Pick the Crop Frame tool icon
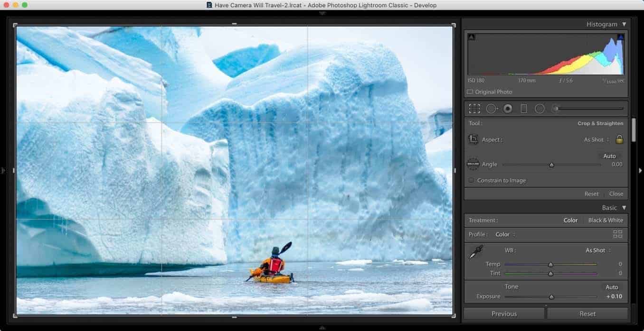Image resolution: width=644 pixels, height=331 pixels. pos(473,139)
